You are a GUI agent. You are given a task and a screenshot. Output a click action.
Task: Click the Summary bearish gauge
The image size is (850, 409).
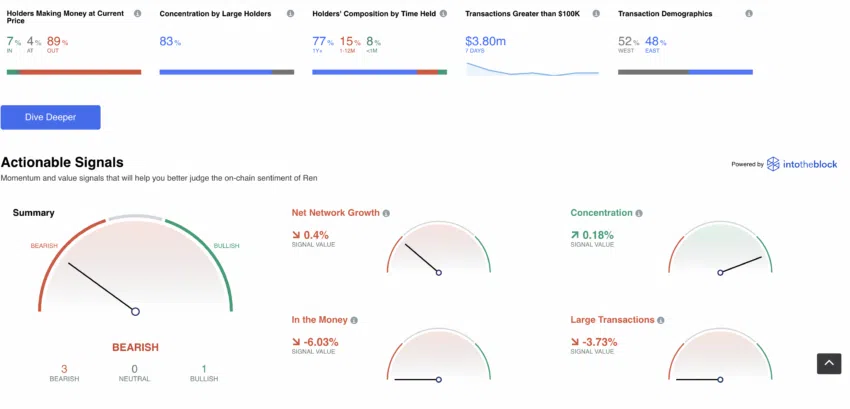(135, 265)
